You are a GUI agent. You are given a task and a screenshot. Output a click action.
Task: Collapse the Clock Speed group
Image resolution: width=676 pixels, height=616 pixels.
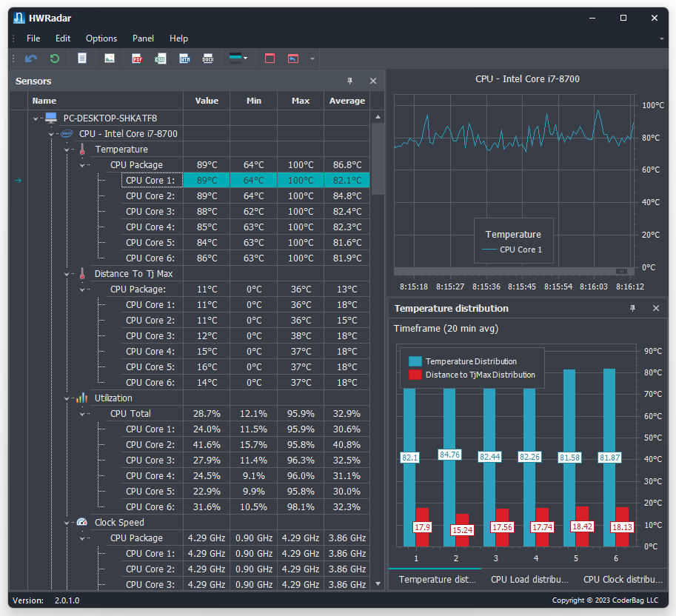coord(67,523)
